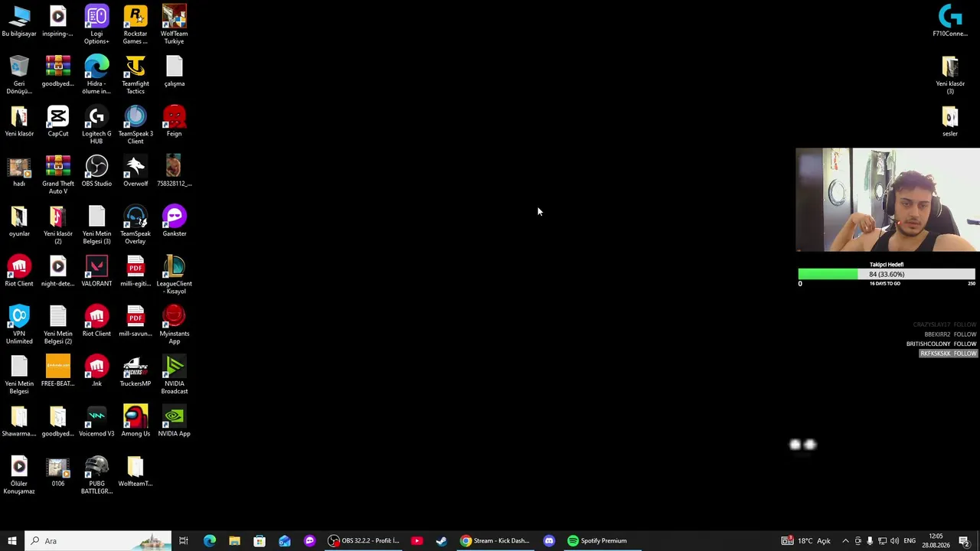Select the Voicemod V3 shortcut
The image size is (980, 551).
96,422
